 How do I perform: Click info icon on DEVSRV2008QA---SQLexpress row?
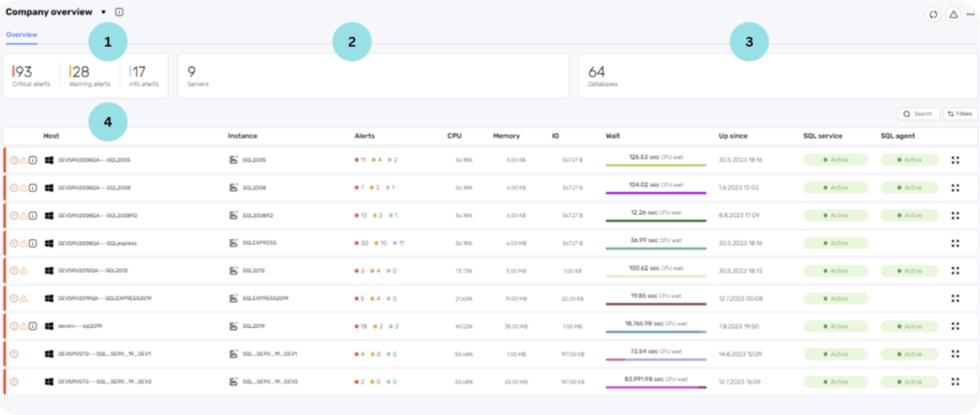33,243
